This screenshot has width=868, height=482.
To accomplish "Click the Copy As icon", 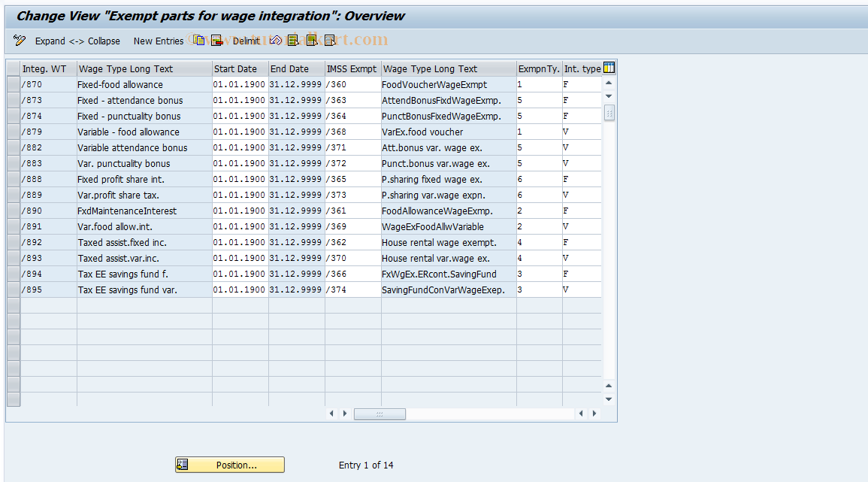I will [198, 41].
